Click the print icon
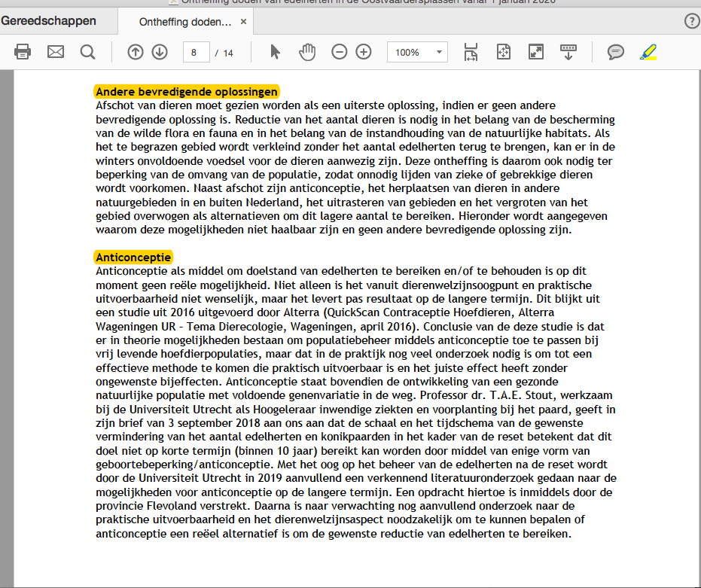This screenshot has height=588, width=701. 23,52
